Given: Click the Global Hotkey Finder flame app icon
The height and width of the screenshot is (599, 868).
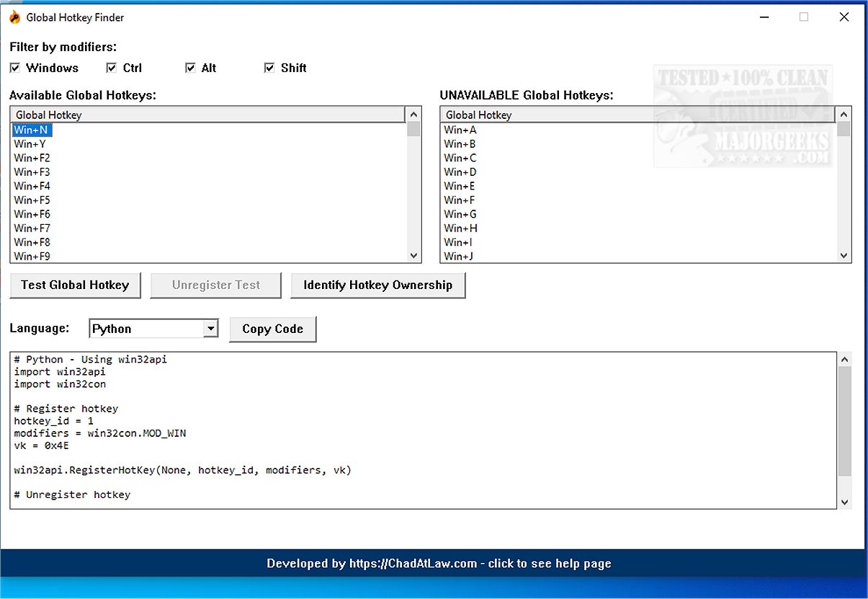Looking at the screenshot, I should coord(14,17).
